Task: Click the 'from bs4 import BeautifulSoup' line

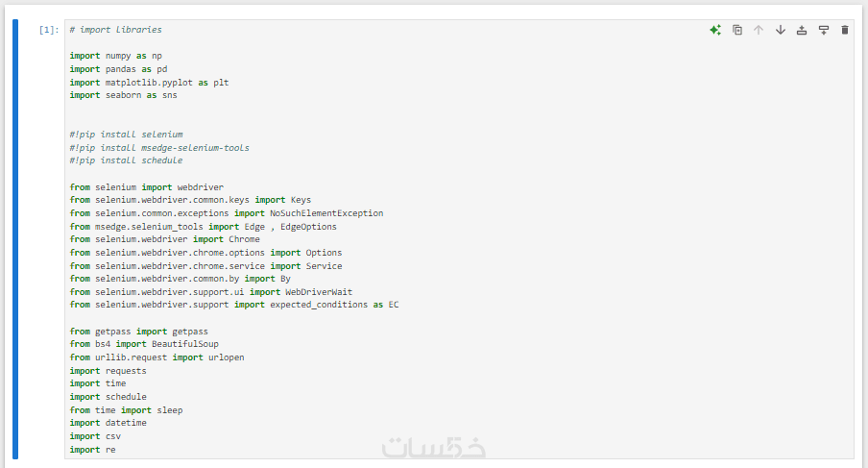Action: click(x=144, y=344)
